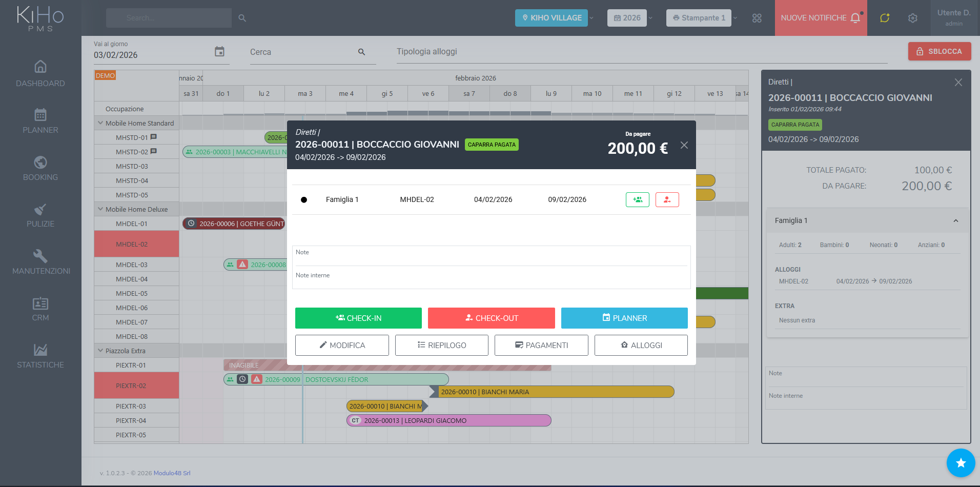980x487 pixels.
Task: Click the green CHECK-IN button
Action: coord(358,318)
